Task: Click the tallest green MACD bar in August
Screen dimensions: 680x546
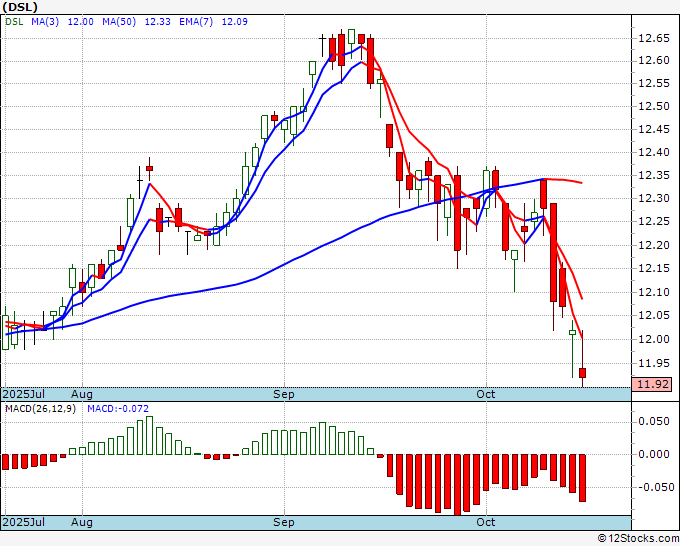Action: point(149,435)
